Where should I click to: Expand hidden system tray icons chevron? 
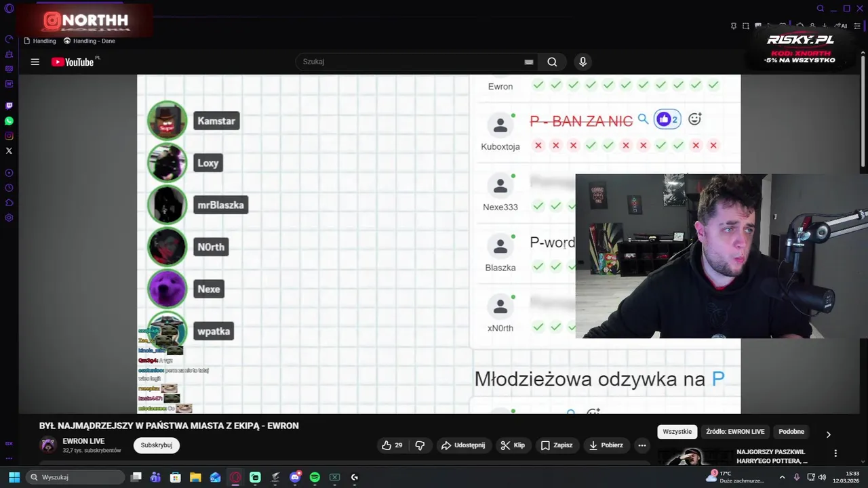pyautogui.click(x=782, y=477)
